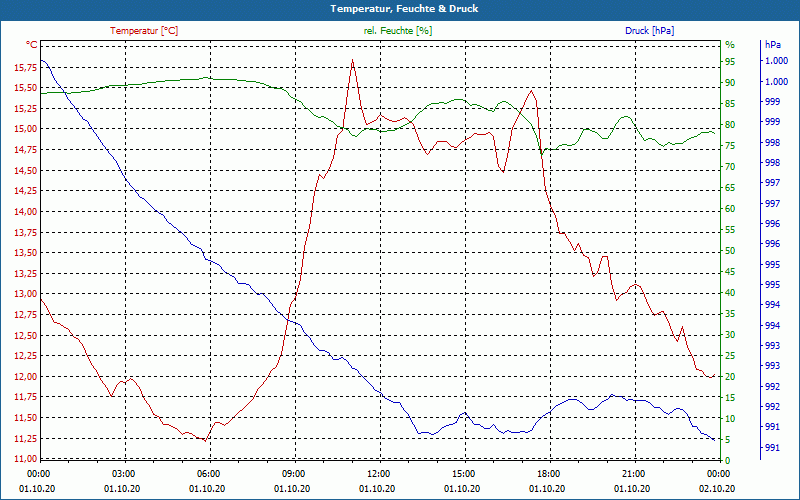The height and width of the screenshot is (500, 800).
Task: Click the blue hPa unit label on pressure axis
Action: 773,45
